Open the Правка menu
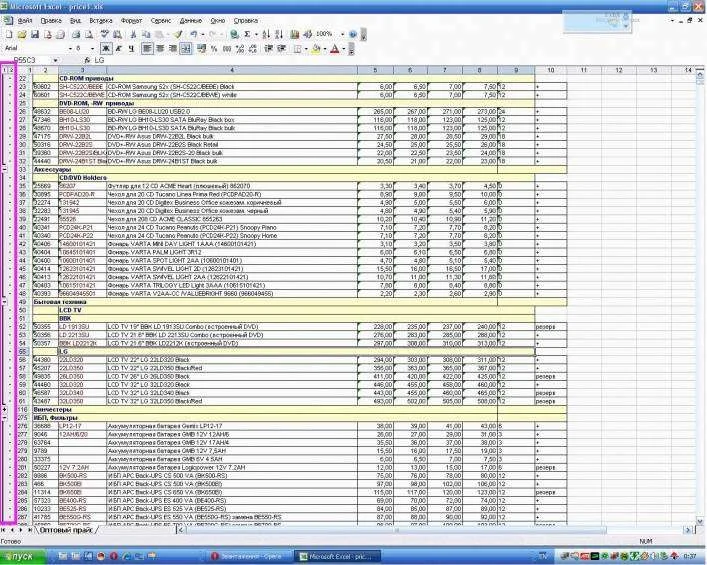Image resolution: width=707 pixels, height=565 pixels. click(x=51, y=21)
